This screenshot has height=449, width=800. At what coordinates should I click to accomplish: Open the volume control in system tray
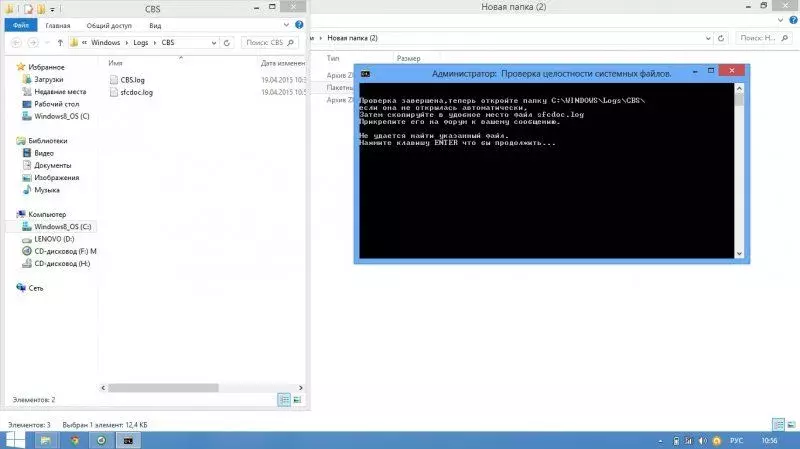[703, 440]
